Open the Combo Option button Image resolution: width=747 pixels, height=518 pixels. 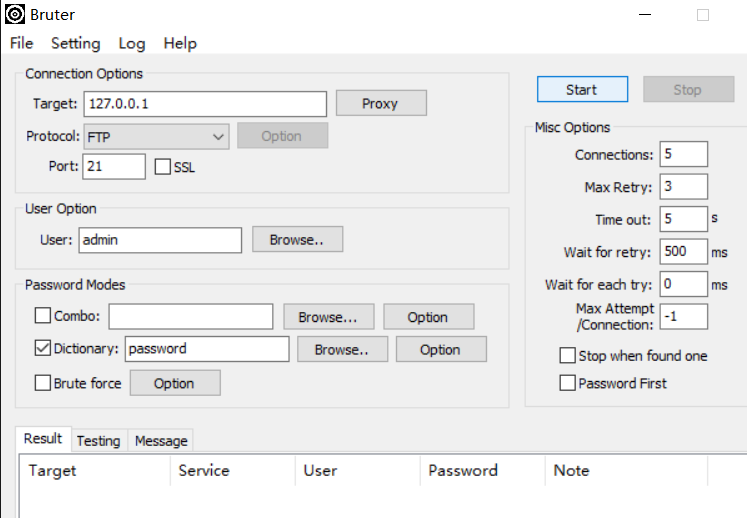point(429,317)
